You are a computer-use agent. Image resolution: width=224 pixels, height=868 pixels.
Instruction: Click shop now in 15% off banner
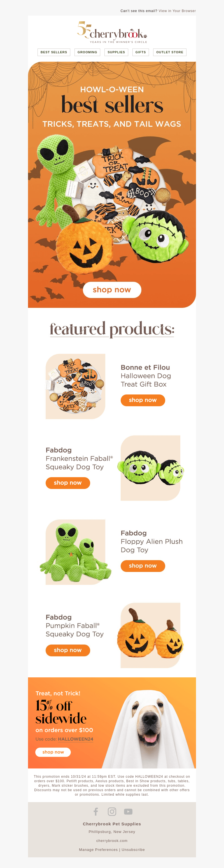[x=53, y=752]
